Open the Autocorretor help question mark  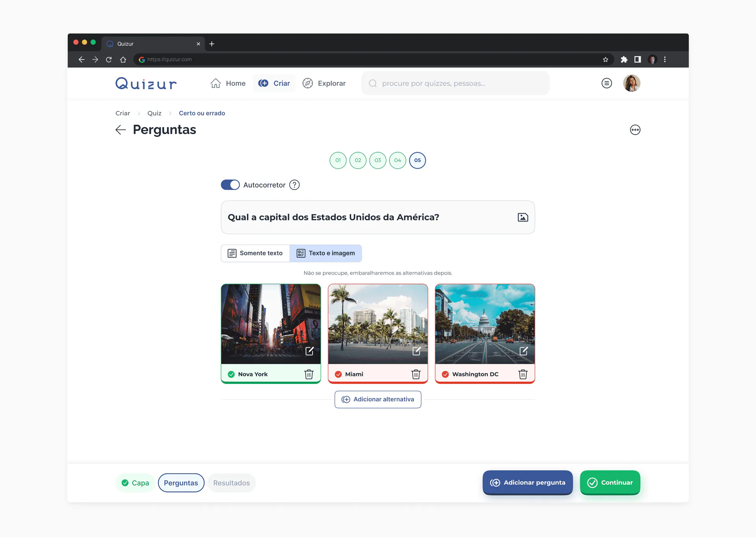click(294, 185)
